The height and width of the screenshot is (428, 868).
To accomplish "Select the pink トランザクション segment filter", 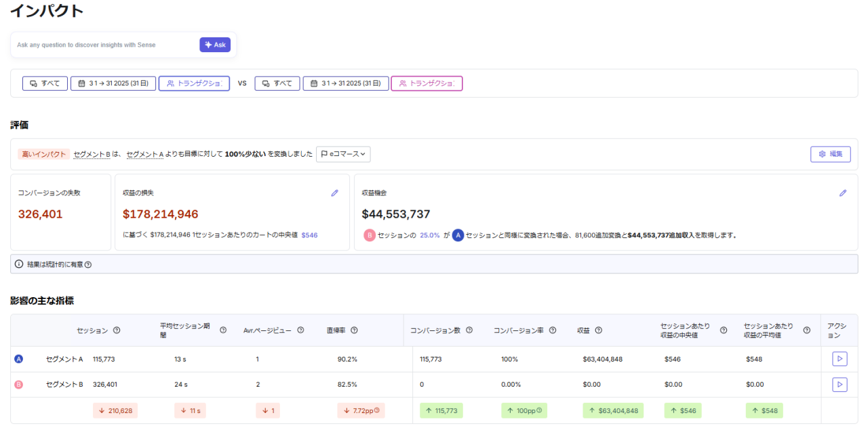I will 427,83.
